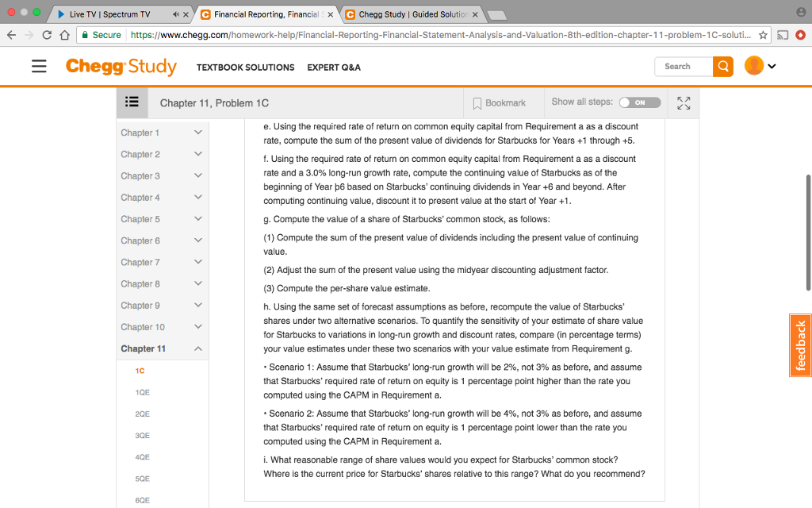The width and height of the screenshot is (812, 508).
Task: Open the EXPERT Q&A menu item
Action: pyautogui.click(x=333, y=67)
